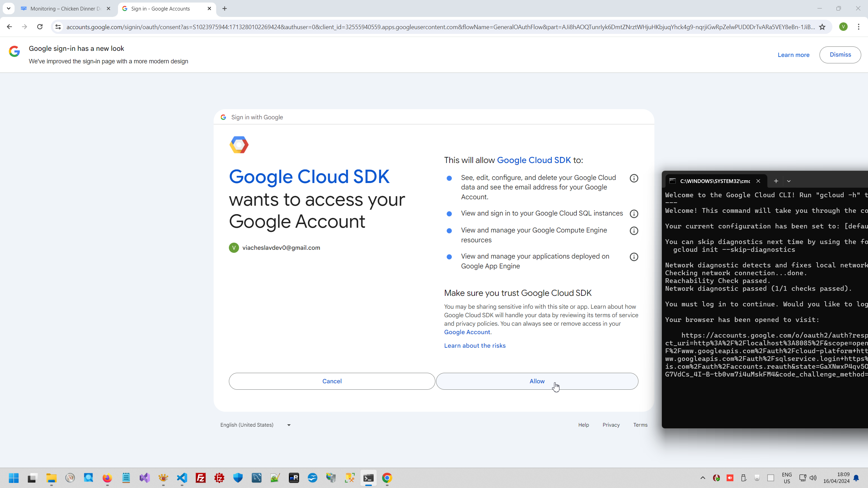Expand terminal new-tab profile dropdown chevron

coord(789,181)
